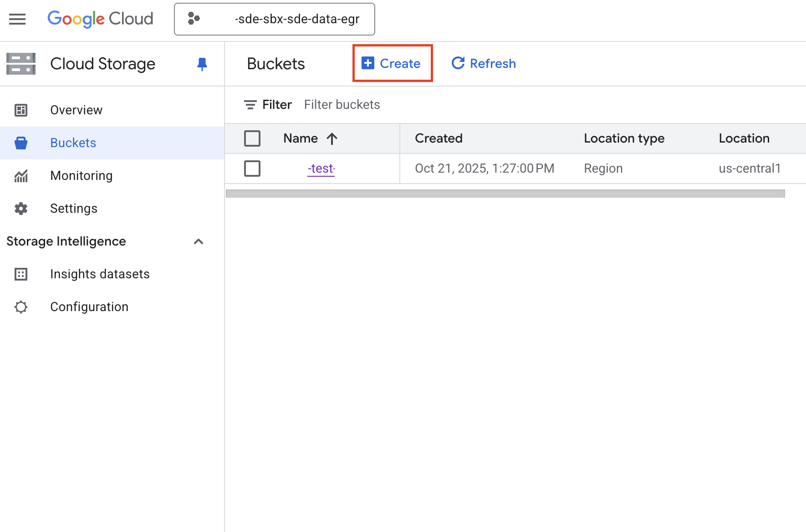Select the test bucket row checkbox
The width and height of the screenshot is (806, 532).
(x=252, y=169)
